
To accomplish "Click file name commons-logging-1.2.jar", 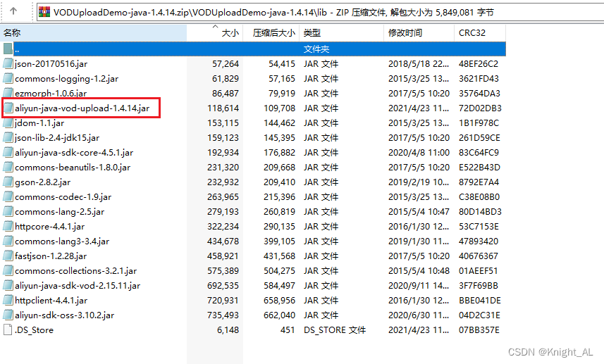I will 66,79.
